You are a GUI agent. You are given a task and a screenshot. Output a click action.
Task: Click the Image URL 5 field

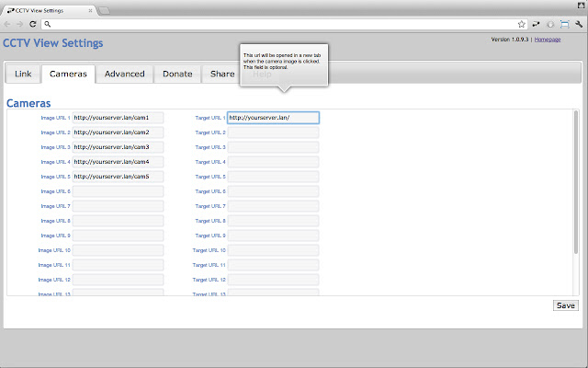118,177
